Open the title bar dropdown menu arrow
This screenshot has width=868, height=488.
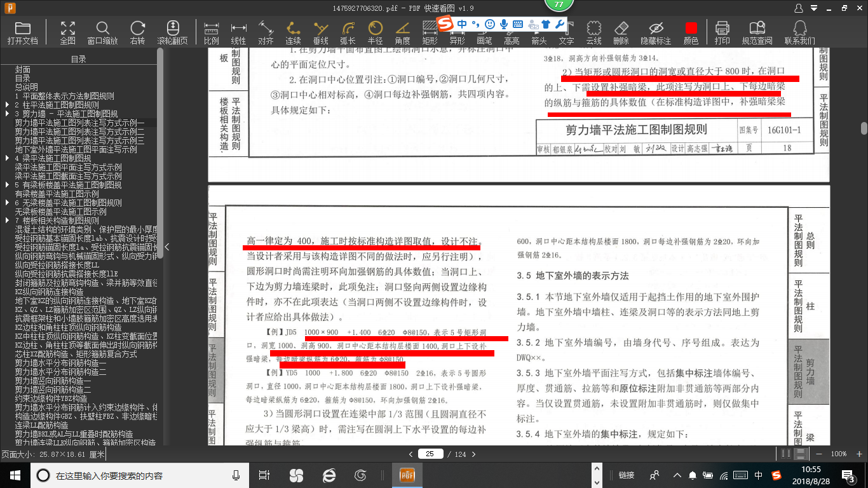click(813, 8)
